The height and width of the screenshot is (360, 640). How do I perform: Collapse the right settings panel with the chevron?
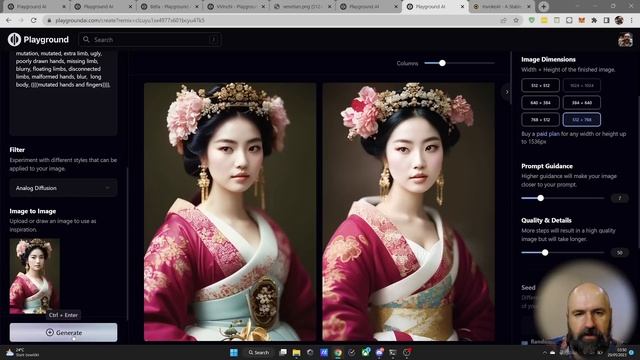point(507,92)
